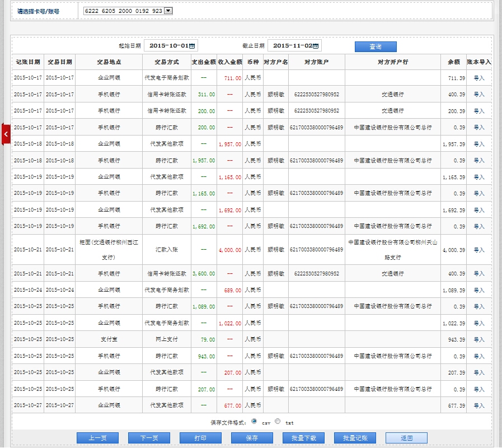Click the red sidebar arrow tab
502x448 pixels.
click(6, 134)
